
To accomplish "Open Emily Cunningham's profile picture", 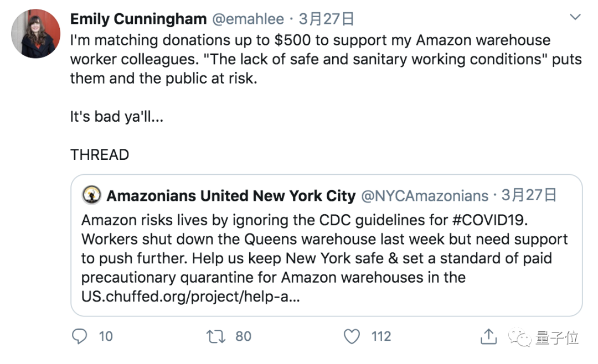I will point(35,34).
